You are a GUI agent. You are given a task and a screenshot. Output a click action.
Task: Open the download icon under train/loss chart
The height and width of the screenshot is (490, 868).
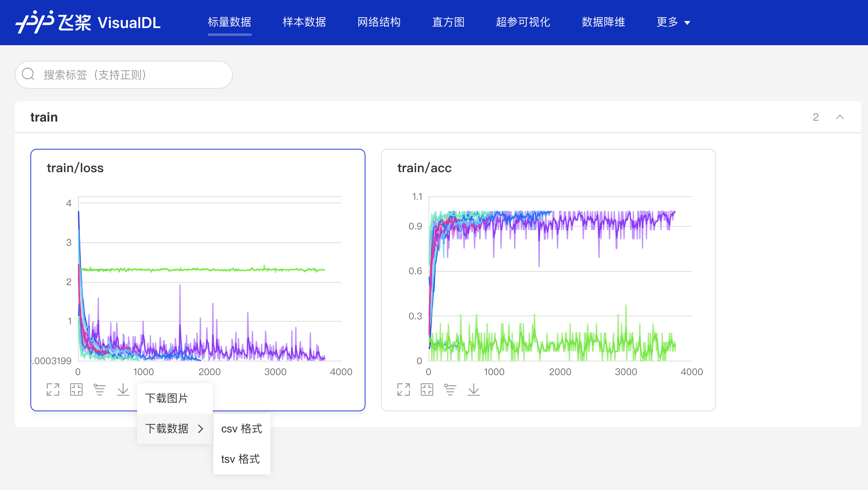pyautogui.click(x=123, y=389)
